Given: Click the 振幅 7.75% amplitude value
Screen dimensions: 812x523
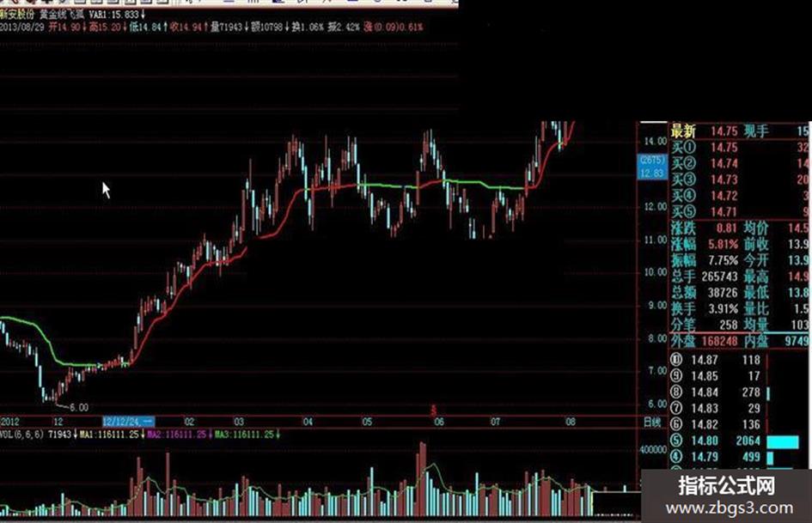Looking at the screenshot, I should [723, 260].
